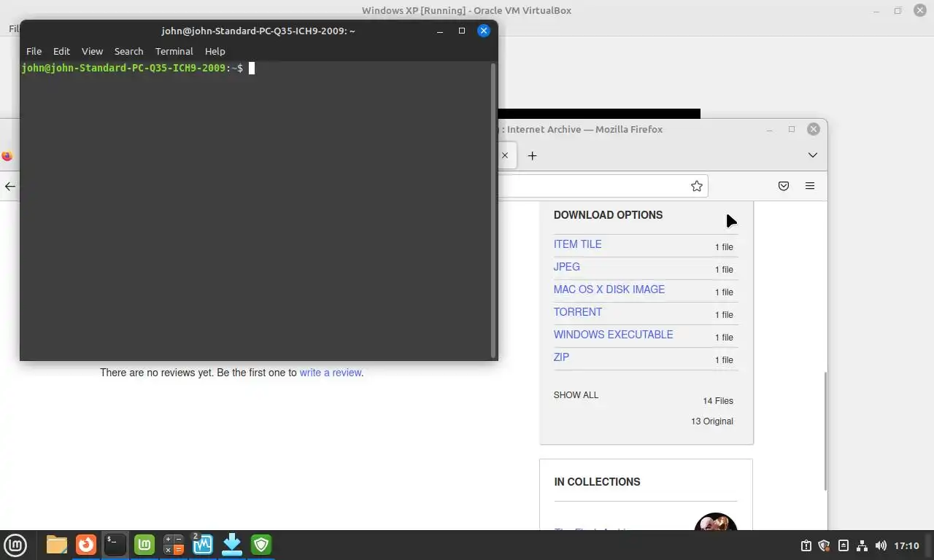Viewport: 934px width, 560px height.
Task: Minimize the Firefox window
Action: click(769, 129)
